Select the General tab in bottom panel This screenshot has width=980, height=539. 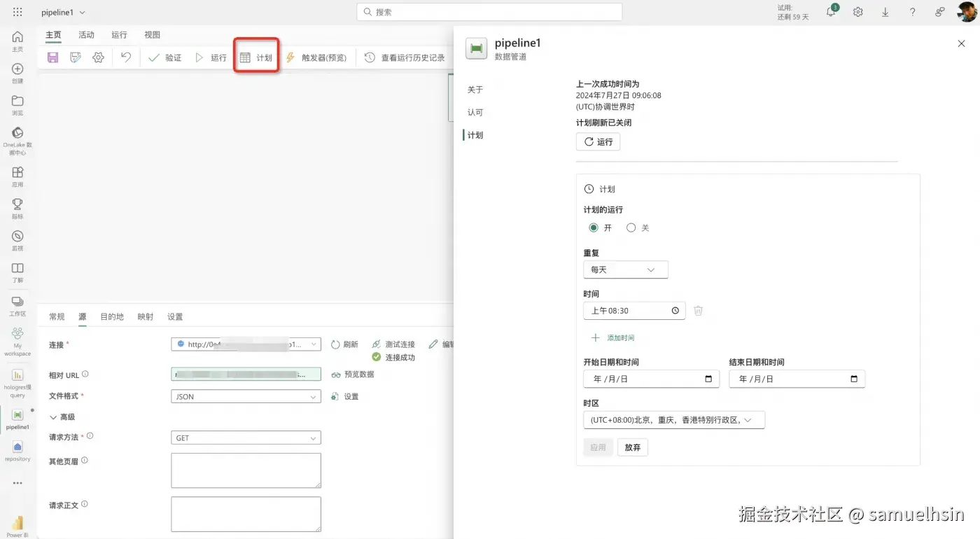57,317
